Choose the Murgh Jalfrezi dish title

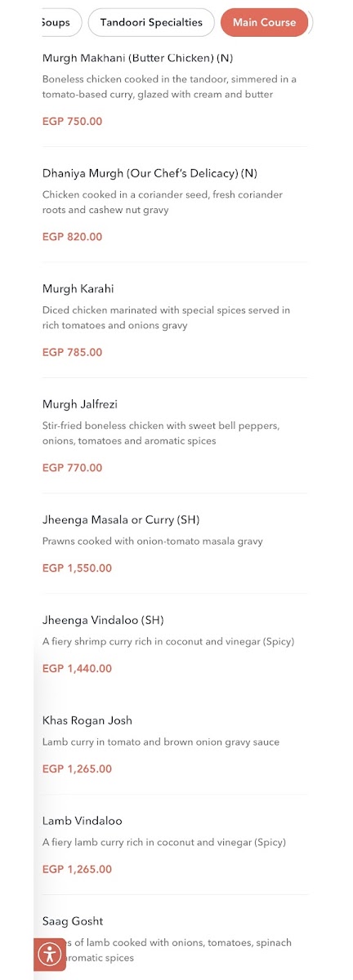pos(80,404)
